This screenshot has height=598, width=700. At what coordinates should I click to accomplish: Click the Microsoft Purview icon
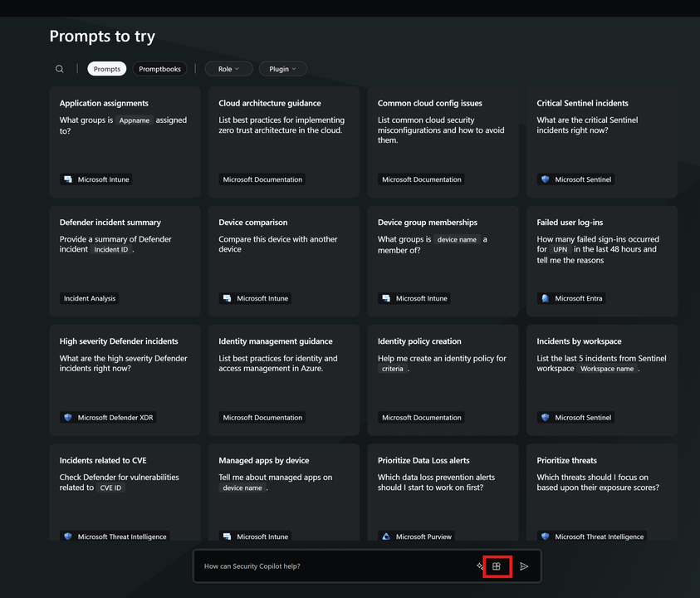[386, 537]
